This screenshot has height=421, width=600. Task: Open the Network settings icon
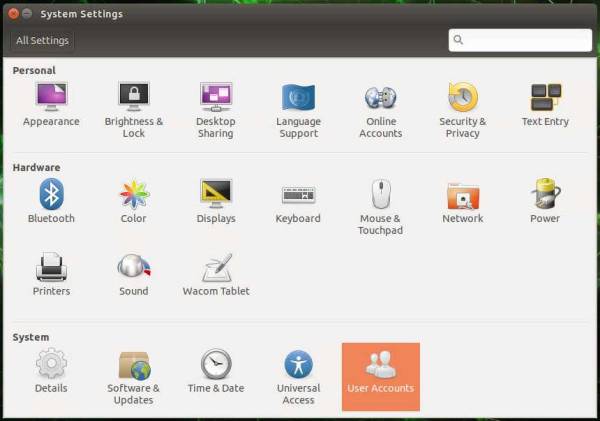463,196
